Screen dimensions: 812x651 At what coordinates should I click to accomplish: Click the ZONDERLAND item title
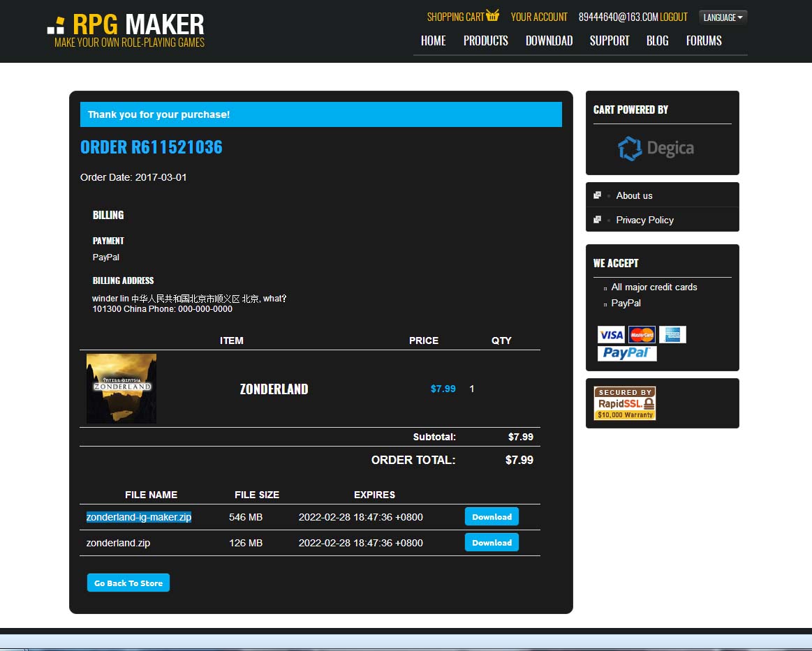point(274,389)
